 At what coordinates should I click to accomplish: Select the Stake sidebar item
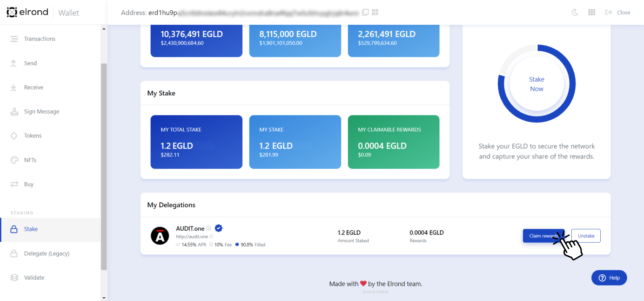tap(50, 229)
